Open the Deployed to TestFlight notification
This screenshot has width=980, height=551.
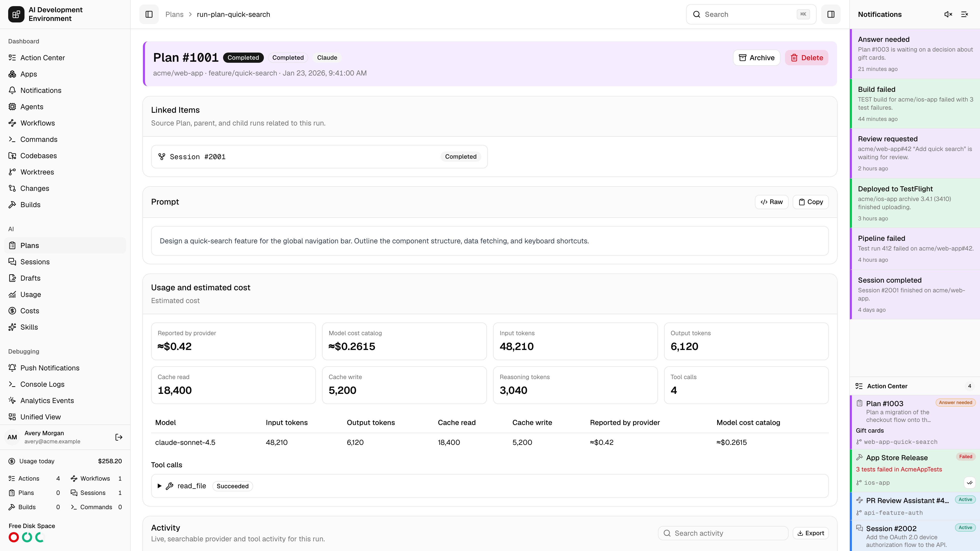pyautogui.click(x=915, y=203)
